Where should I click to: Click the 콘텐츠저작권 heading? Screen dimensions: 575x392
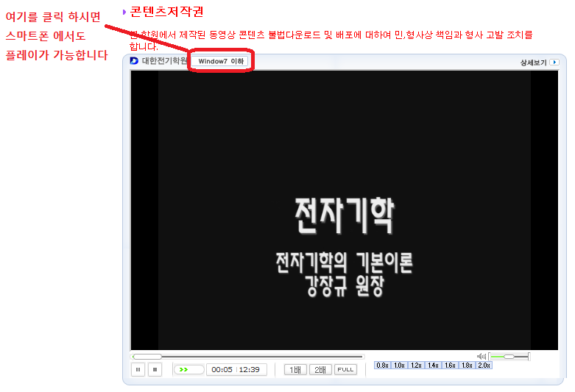(x=167, y=12)
